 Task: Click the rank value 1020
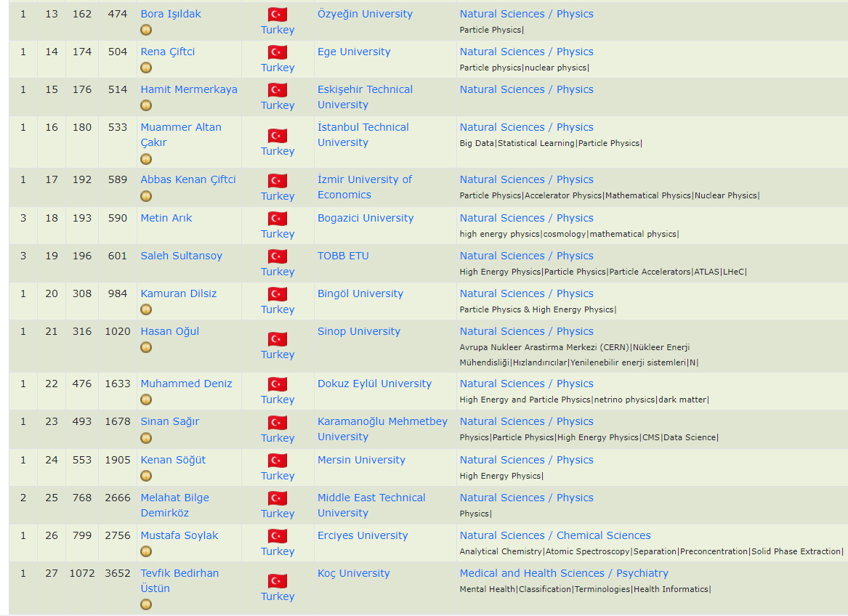coord(118,331)
